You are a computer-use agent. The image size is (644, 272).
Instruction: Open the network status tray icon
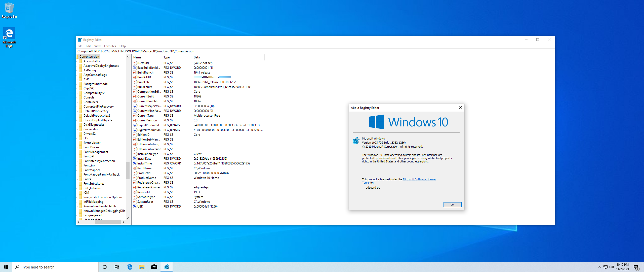[x=606, y=267]
